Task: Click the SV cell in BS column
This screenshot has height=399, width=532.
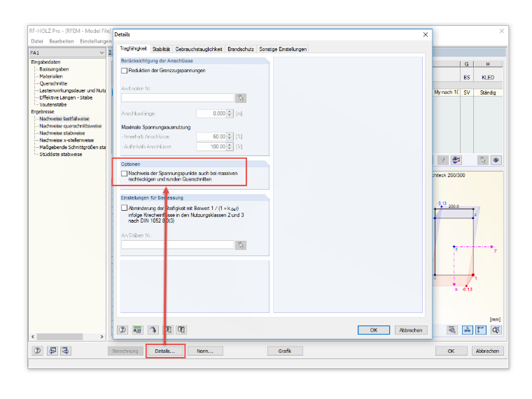Action: coord(467,92)
